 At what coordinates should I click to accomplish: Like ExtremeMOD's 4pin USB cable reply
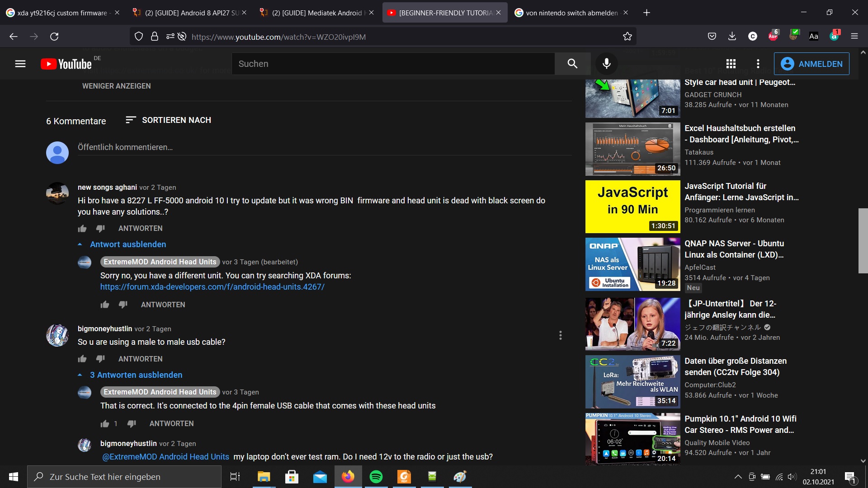[105, 424]
